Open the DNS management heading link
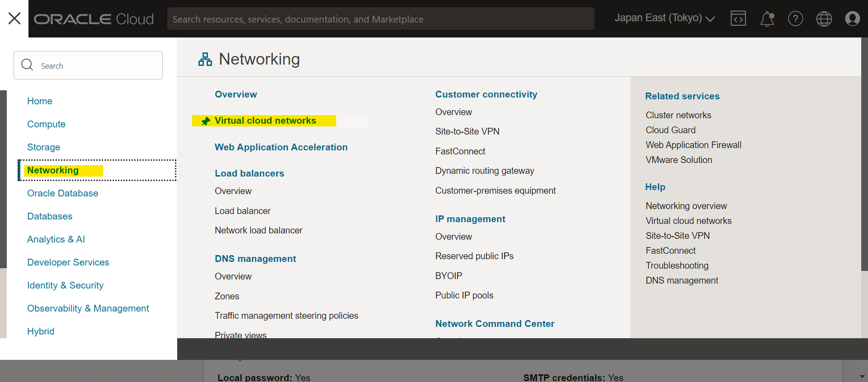 coord(255,259)
